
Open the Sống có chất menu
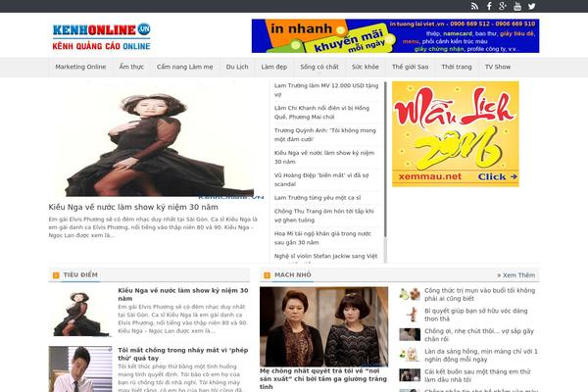click(x=319, y=67)
